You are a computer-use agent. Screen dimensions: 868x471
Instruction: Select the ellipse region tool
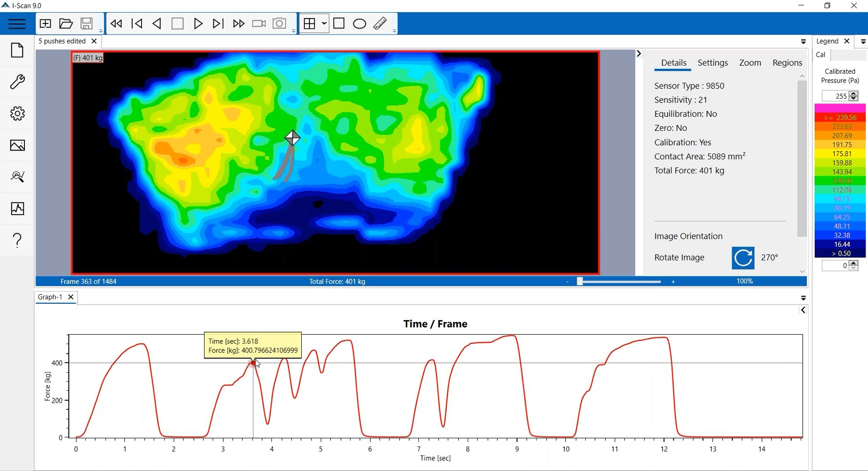pyautogui.click(x=359, y=23)
